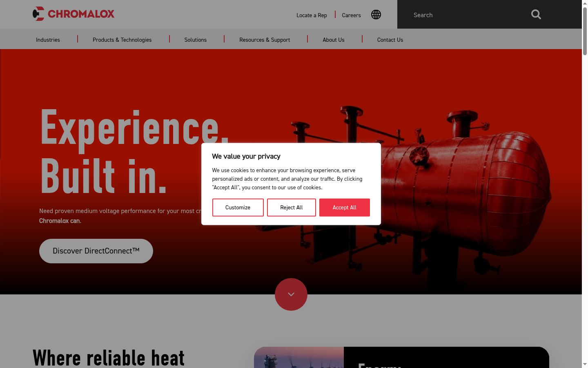This screenshot has width=588, height=368.
Task: Open the About Us menu
Action: click(334, 40)
